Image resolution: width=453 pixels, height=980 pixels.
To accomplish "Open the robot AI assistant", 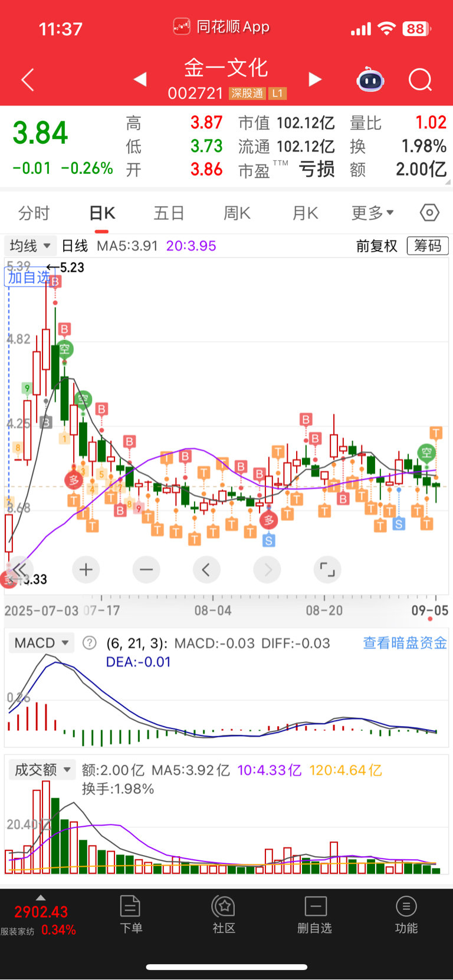I will click(x=370, y=80).
